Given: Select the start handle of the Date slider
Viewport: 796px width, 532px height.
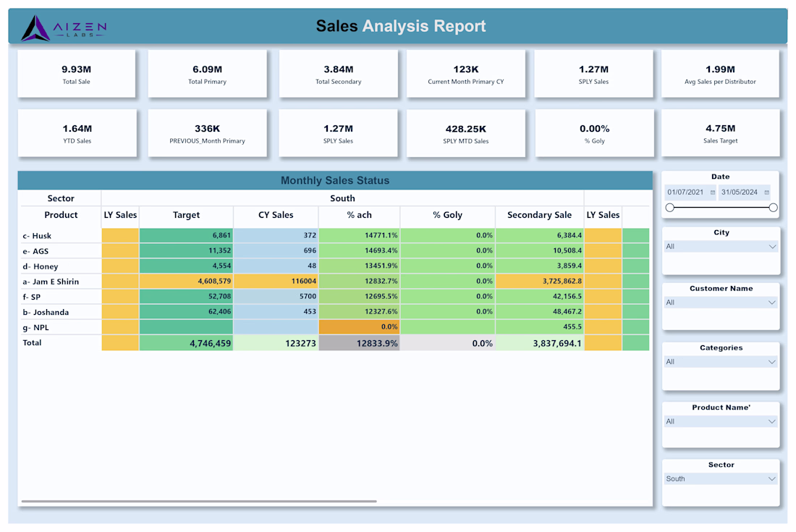Looking at the screenshot, I should click(x=670, y=208).
